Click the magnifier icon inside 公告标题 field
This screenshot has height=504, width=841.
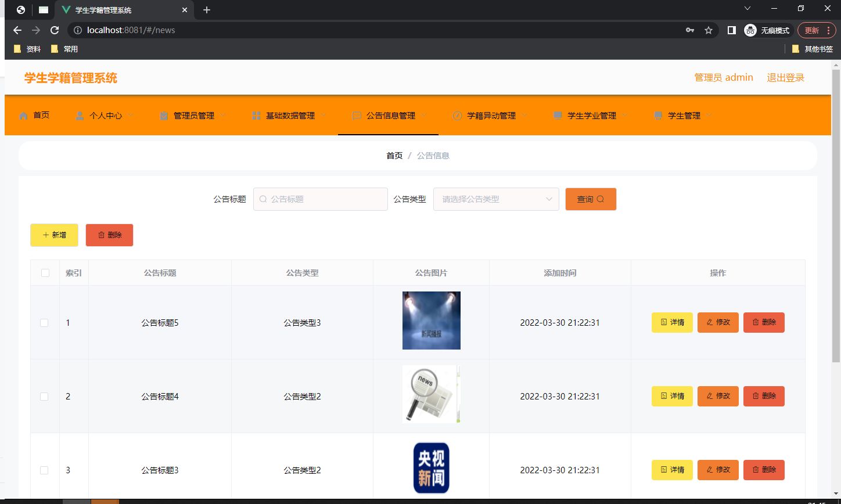click(263, 199)
